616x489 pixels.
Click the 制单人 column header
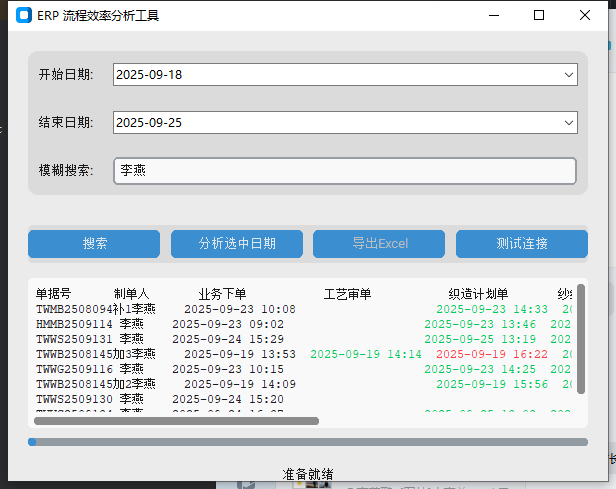(x=131, y=294)
